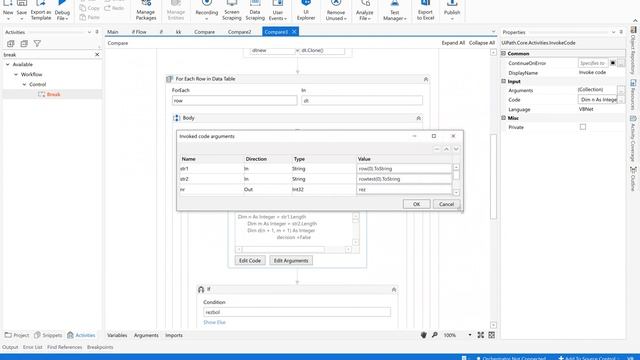Move argument down arrow in arguments dialog

coord(456,149)
